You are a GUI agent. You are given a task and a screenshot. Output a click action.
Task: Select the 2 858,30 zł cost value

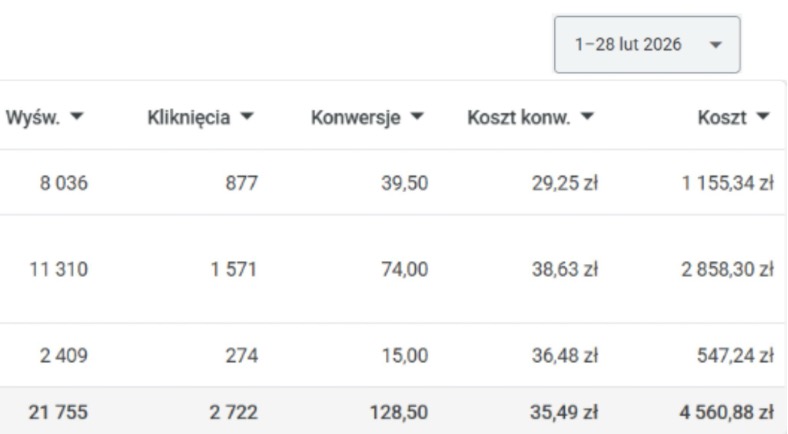[724, 269]
